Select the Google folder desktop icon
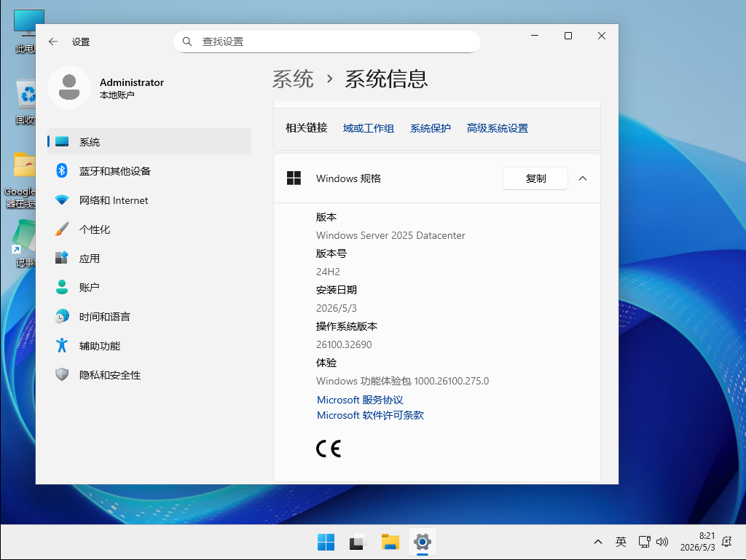The height and width of the screenshot is (560, 746). click(x=20, y=180)
